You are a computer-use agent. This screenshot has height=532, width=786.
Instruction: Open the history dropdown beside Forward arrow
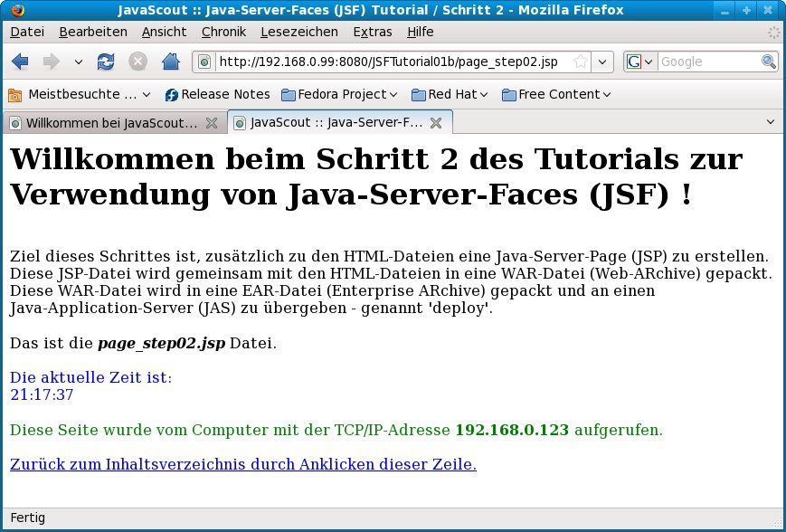click(78, 62)
